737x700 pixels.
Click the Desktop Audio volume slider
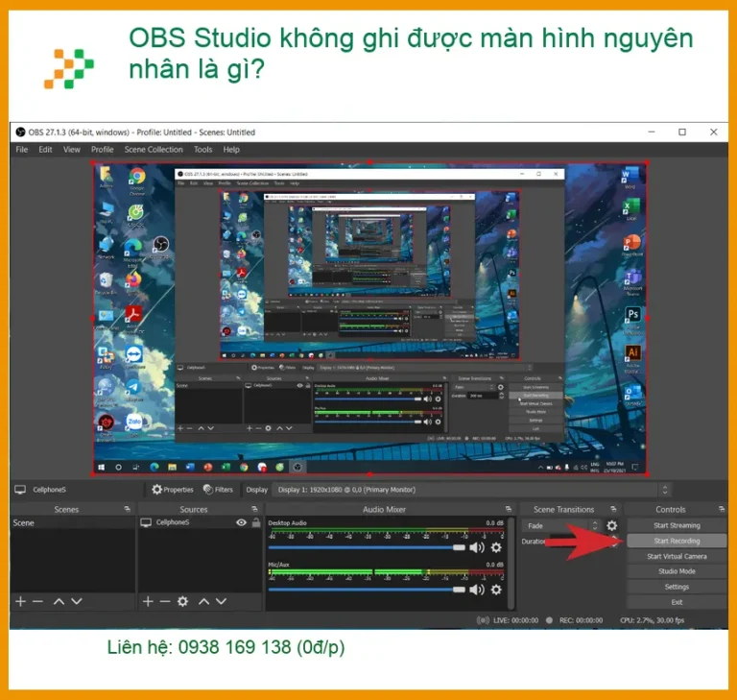(x=367, y=547)
